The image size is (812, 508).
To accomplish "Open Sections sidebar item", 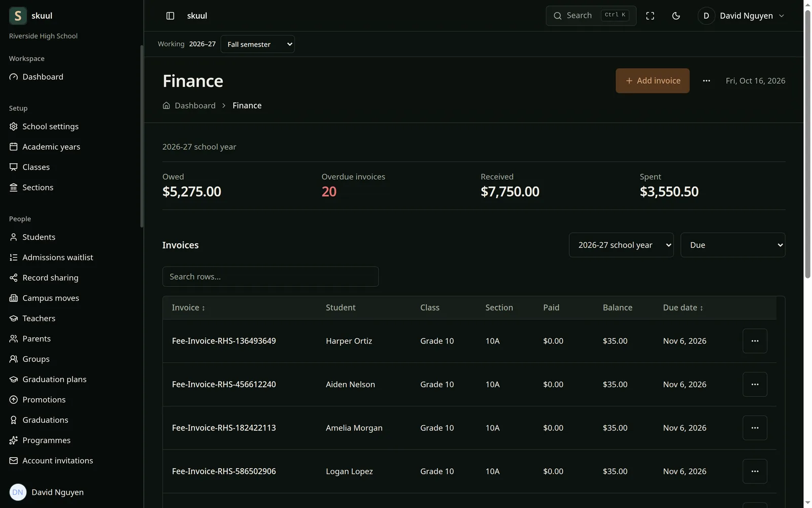I will pos(71,187).
